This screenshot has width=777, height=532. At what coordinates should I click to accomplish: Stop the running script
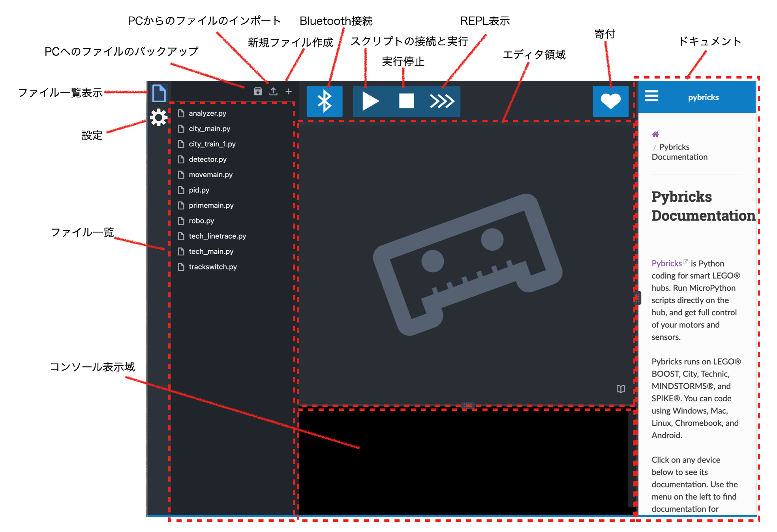[406, 101]
